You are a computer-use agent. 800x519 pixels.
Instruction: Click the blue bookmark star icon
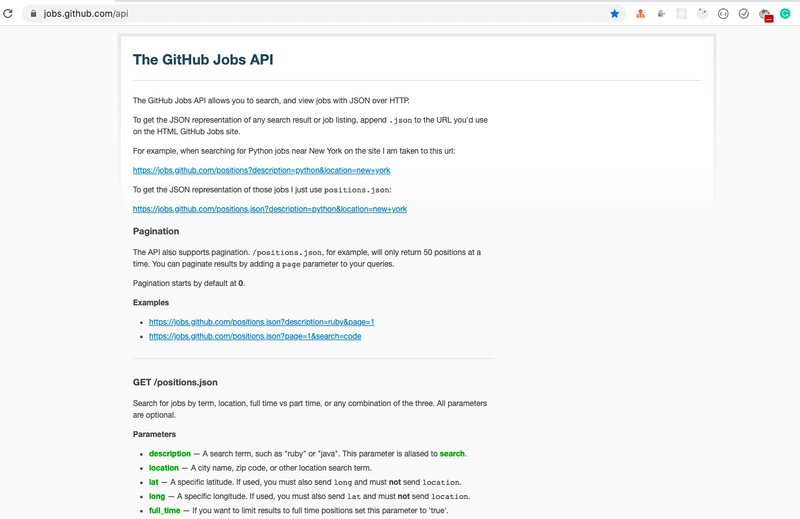615,14
